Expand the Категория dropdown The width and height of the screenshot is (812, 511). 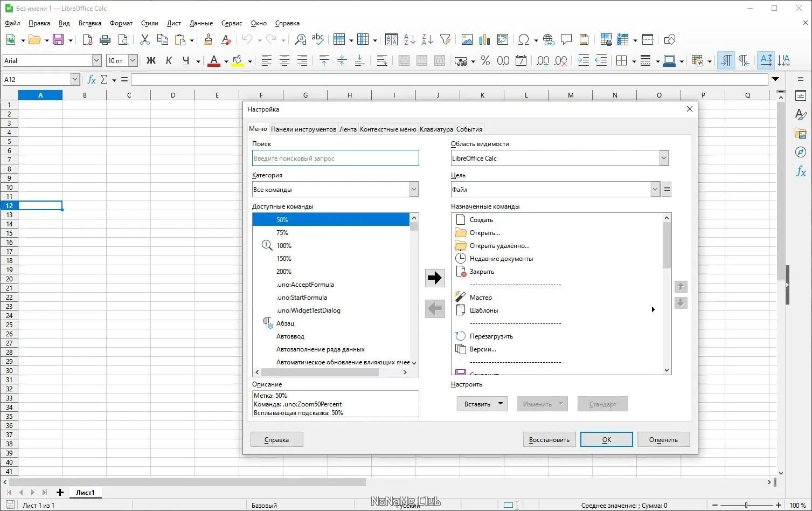click(x=413, y=190)
